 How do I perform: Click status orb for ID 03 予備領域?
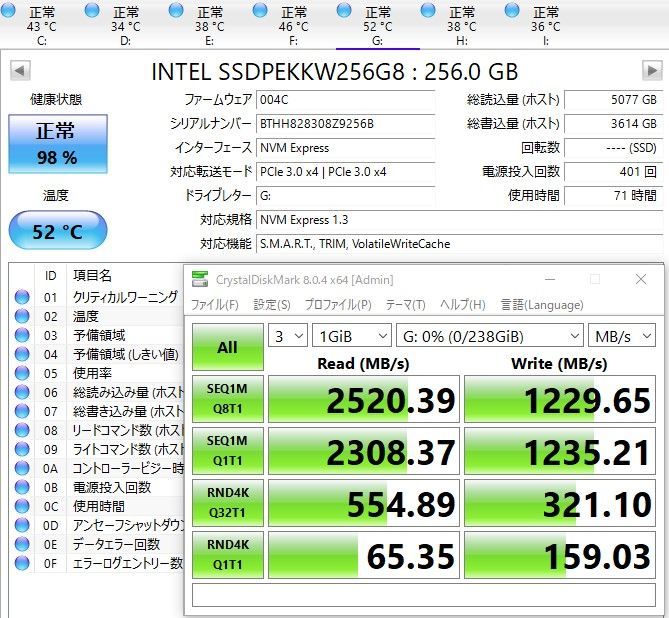[22, 335]
